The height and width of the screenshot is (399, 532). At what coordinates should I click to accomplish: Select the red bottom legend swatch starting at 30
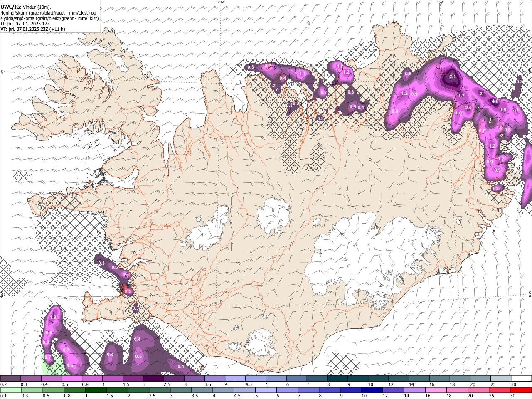pyautogui.click(x=521, y=390)
